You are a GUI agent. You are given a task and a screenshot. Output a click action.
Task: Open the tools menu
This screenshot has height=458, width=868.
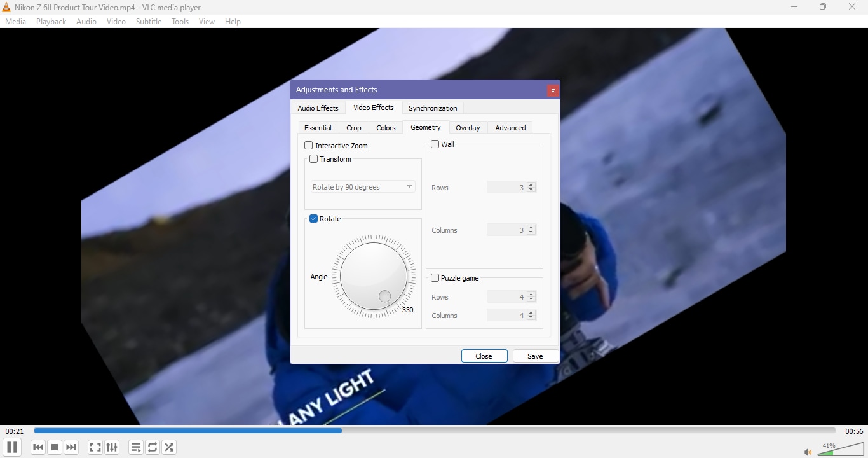180,22
